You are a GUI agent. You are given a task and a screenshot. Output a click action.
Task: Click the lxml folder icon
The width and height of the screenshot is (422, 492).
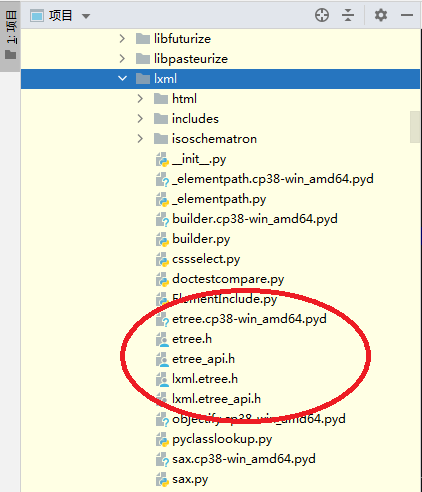pyautogui.click(x=143, y=79)
